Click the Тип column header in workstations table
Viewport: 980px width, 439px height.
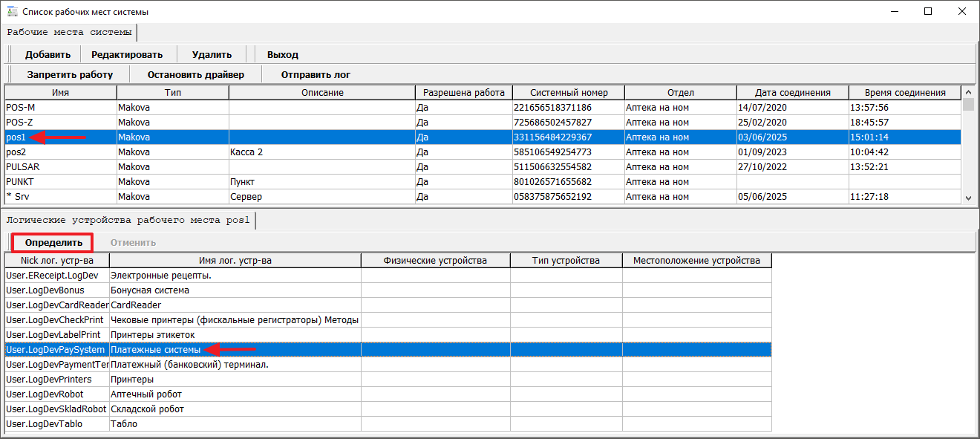[x=173, y=92]
